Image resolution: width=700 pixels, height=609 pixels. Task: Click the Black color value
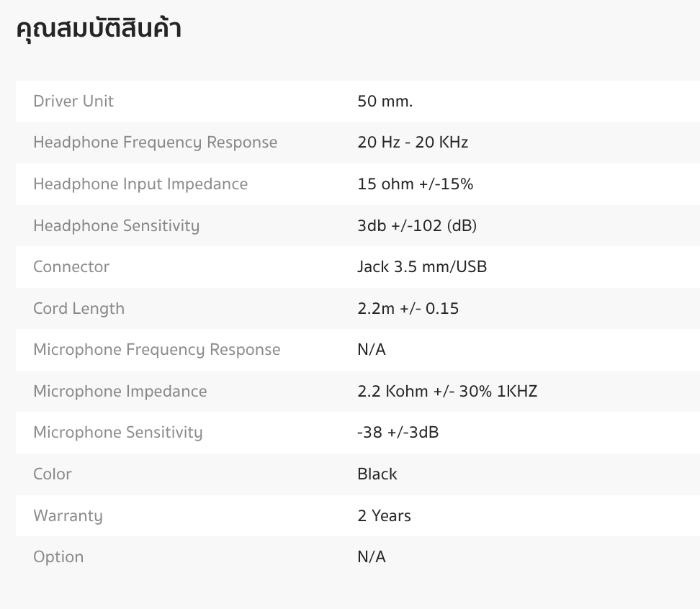pos(377,474)
